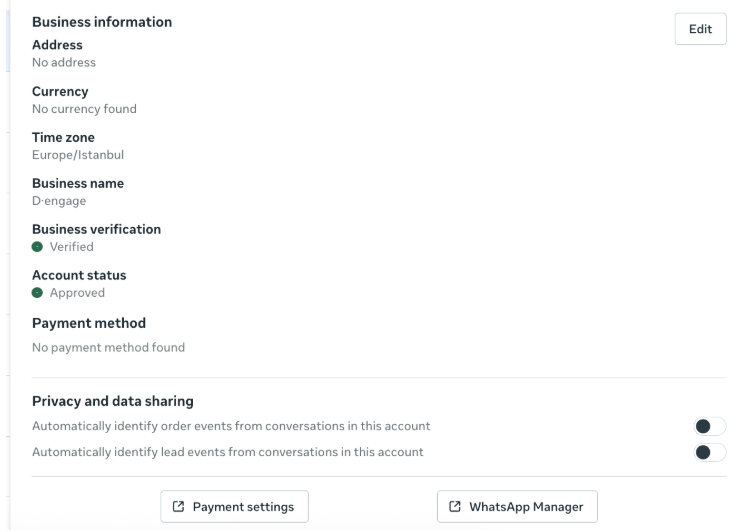Select the Business information heading
The width and height of the screenshot is (752, 532).
102,22
